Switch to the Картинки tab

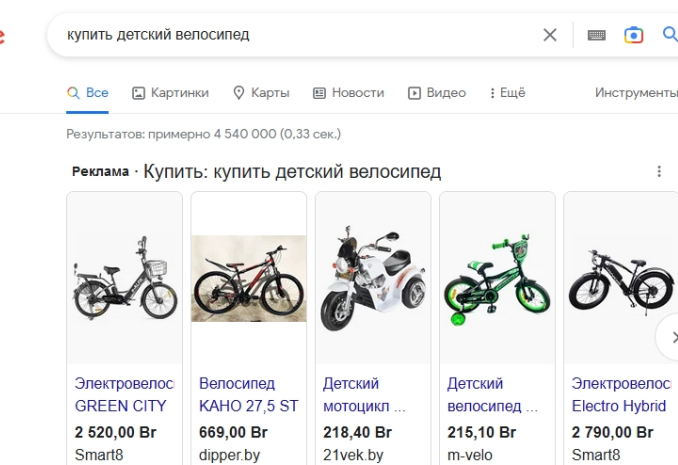click(171, 93)
